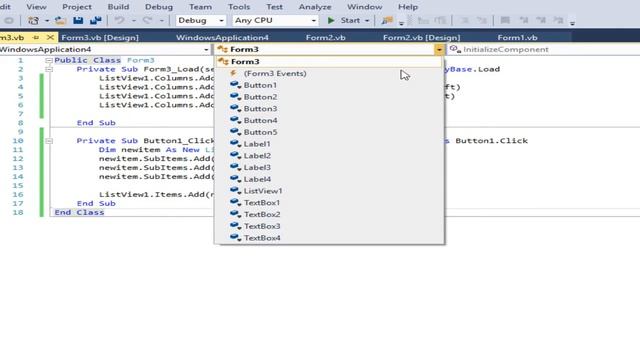Collapse the Button1_Click sub outline
This screenshot has width=640, height=360.
(x=49, y=141)
